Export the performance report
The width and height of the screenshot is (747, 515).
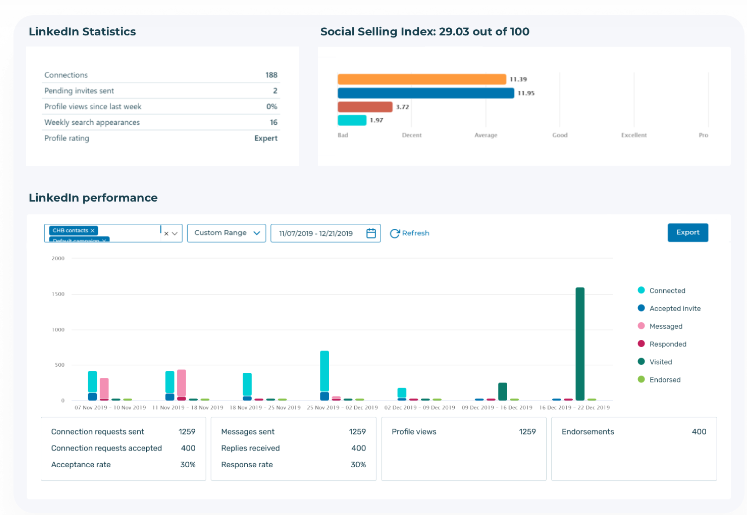687,232
